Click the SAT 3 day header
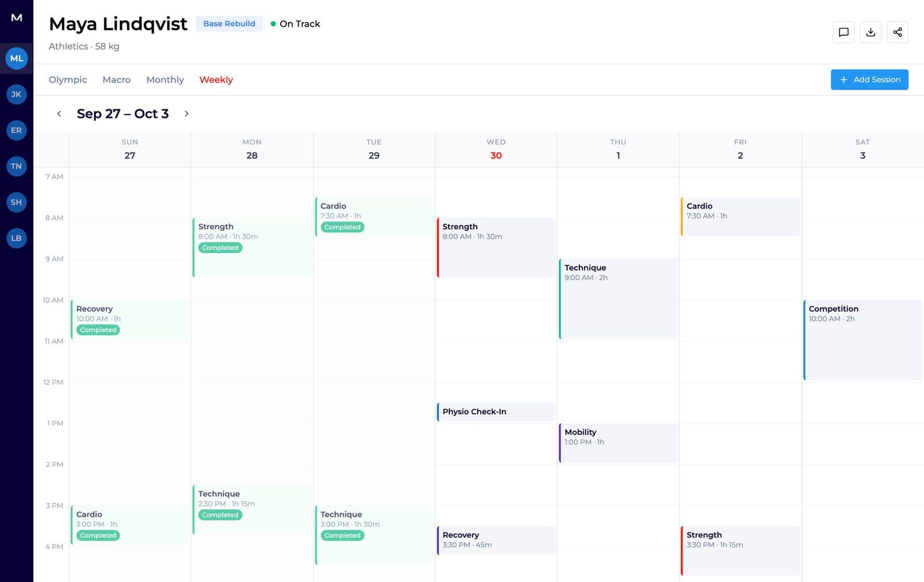The image size is (924, 582). (863, 150)
